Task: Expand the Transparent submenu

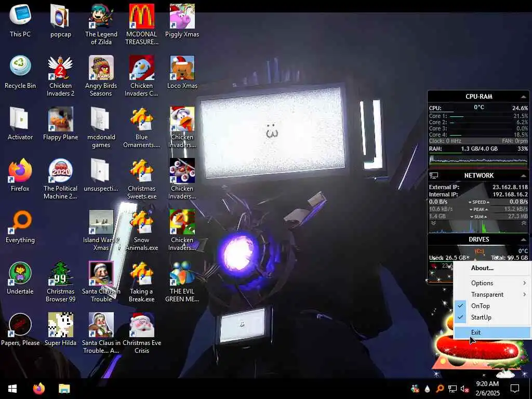Action: [x=492, y=295]
